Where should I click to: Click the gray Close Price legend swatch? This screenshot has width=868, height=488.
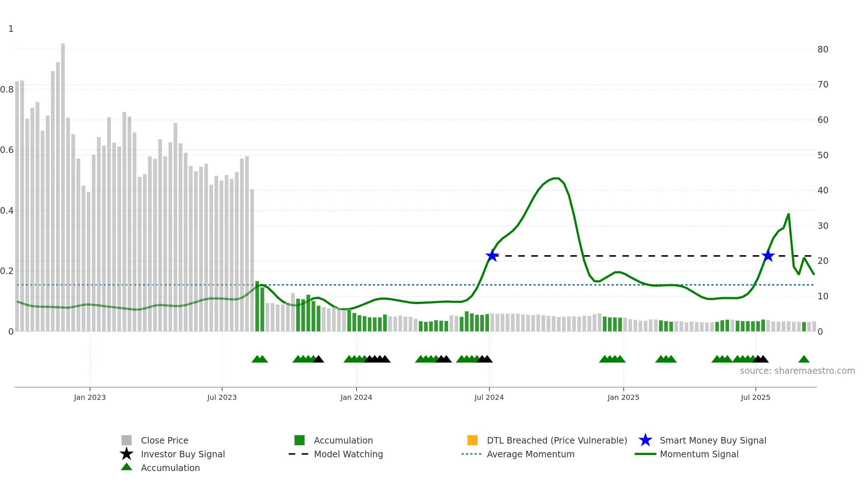tap(127, 440)
